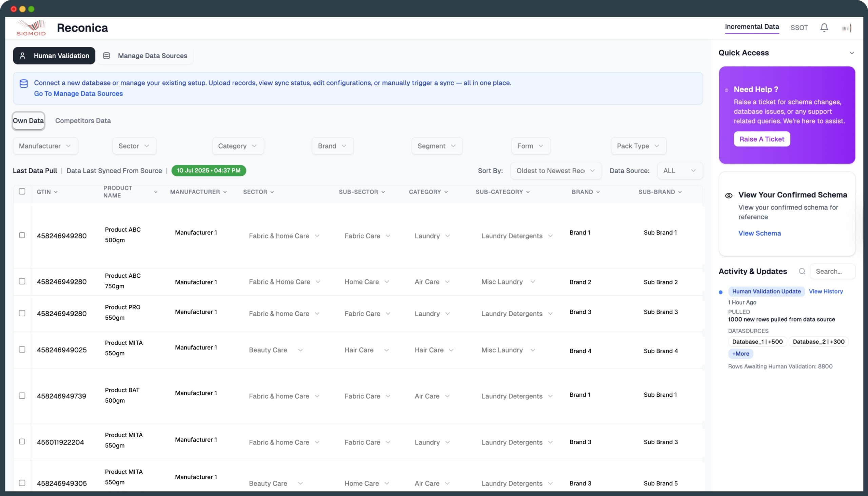Focus the Activity search input field

tap(832, 271)
